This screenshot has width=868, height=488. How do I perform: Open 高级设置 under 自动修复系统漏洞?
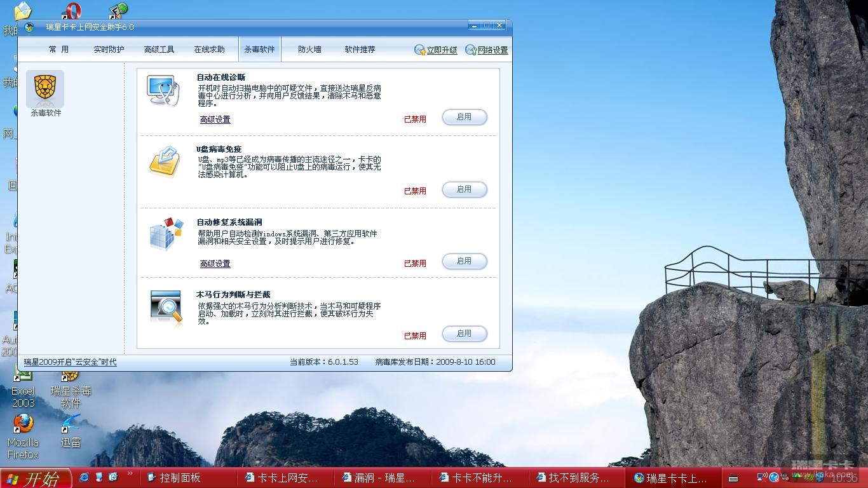215,264
